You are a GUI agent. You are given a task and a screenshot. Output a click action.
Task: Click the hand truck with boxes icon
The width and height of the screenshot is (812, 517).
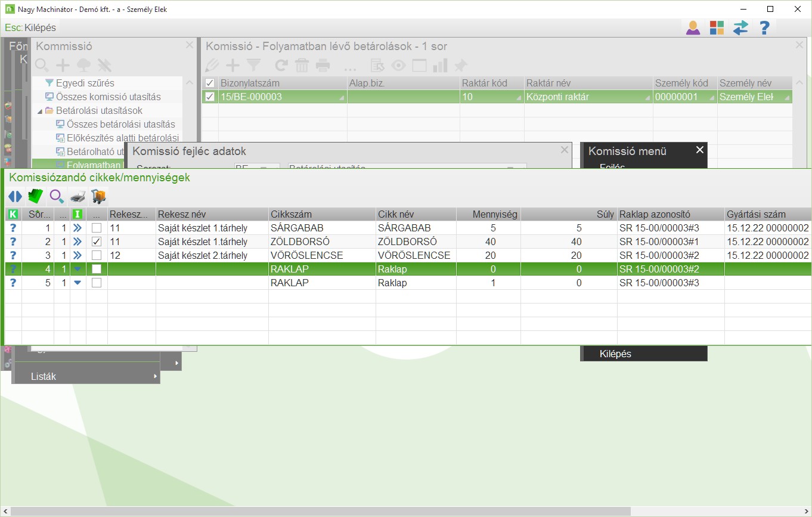tap(98, 196)
